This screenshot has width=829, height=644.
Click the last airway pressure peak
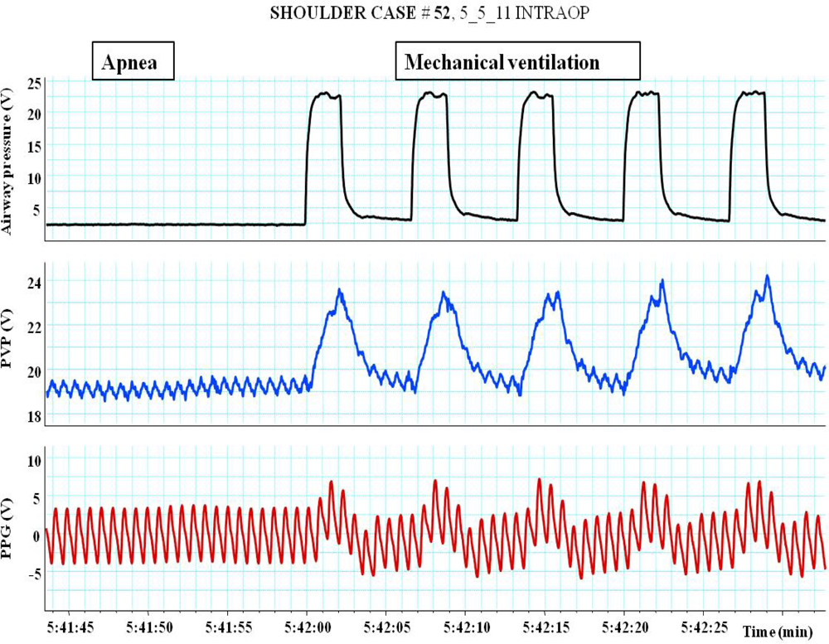[x=753, y=94]
